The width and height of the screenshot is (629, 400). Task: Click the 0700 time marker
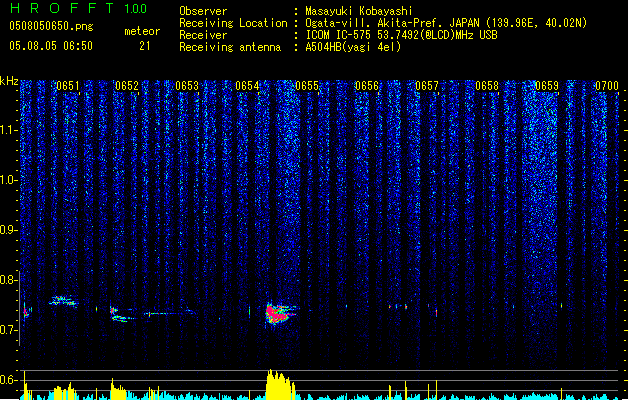[x=607, y=86]
